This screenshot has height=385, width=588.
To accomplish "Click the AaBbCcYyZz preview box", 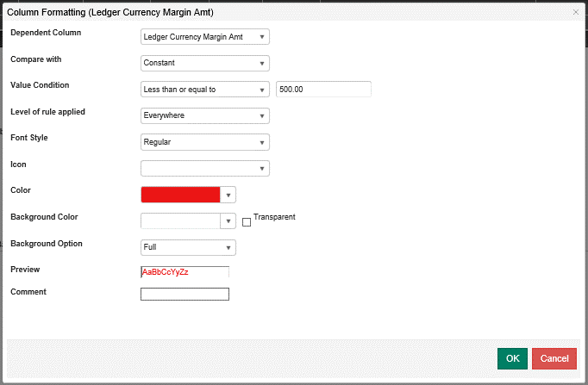I will 185,272.
